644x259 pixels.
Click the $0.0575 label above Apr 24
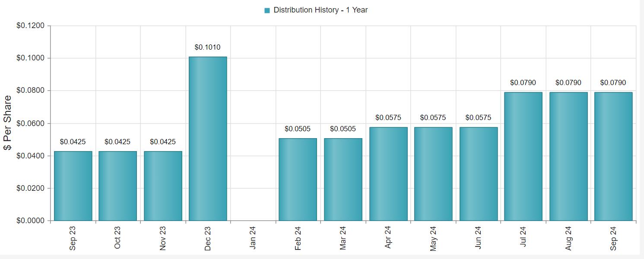(388, 118)
